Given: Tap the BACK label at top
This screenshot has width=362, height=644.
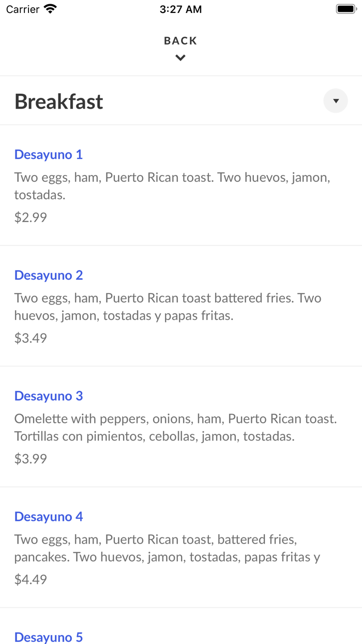Looking at the screenshot, I should coord(180,40).
